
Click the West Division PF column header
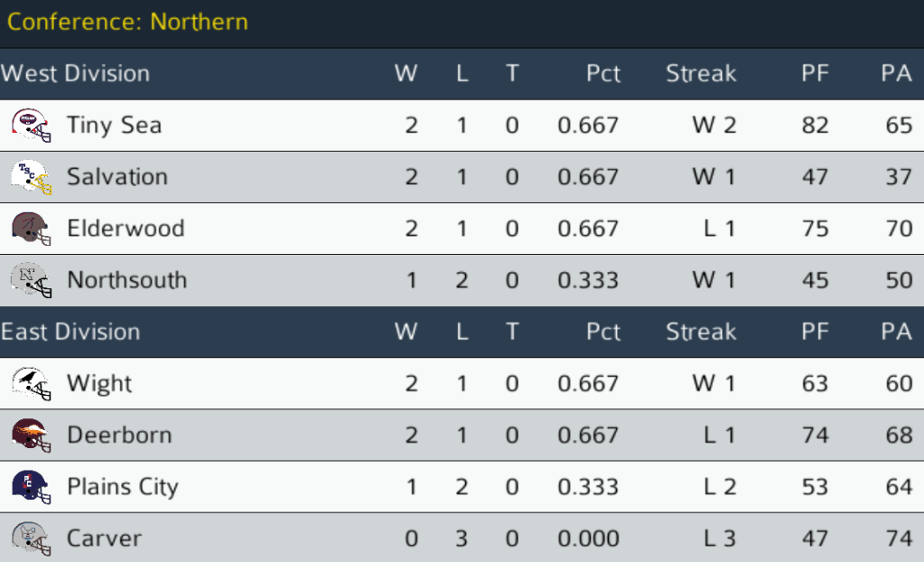tap(815, 74)
